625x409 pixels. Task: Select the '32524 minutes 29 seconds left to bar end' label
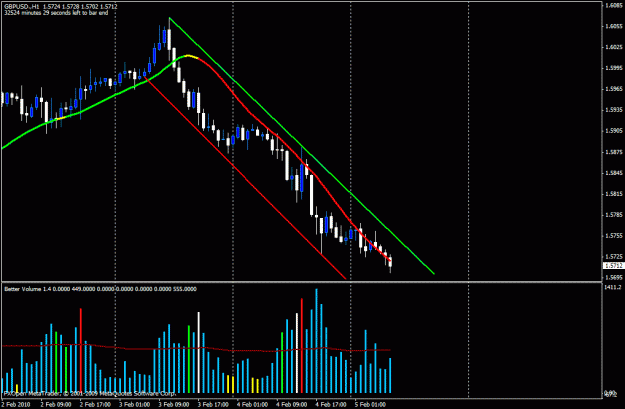56,13
